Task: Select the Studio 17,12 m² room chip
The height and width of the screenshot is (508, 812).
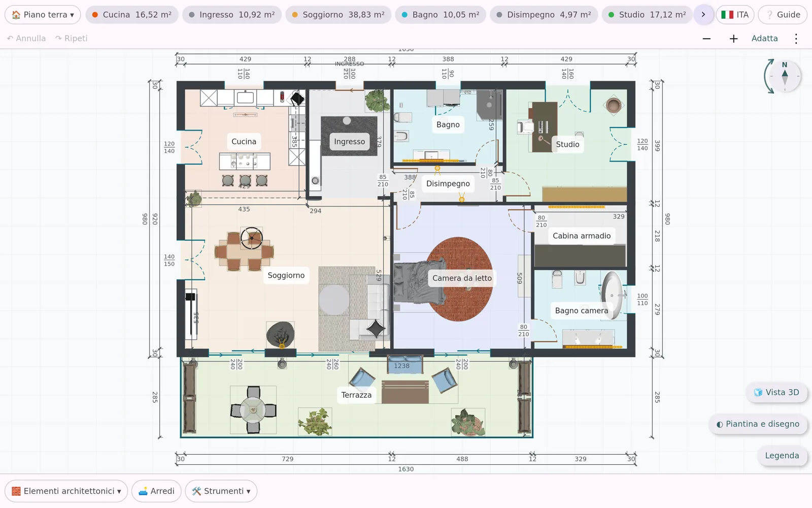Action: 647,15
